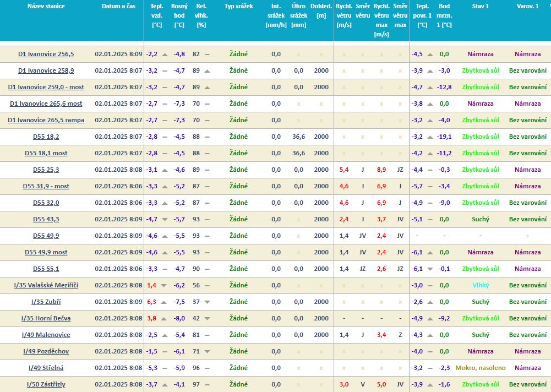Click the air temperature up arrow for I/35 Zubří
This screenshot has width=551, height=392.
165,302
